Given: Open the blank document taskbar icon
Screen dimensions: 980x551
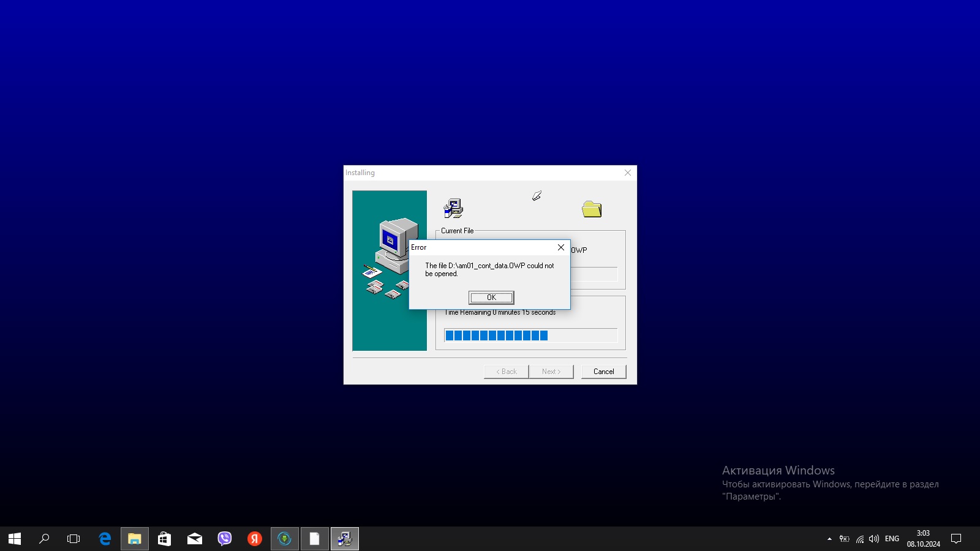Looking at the screenshot, I should [x=315, y=539].
